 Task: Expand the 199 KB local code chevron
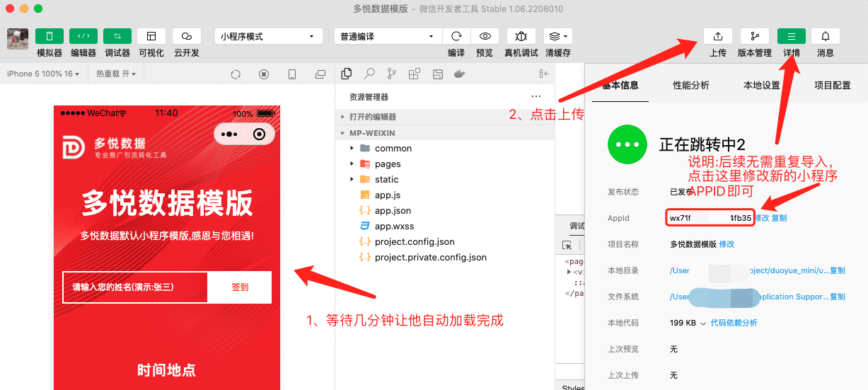point(702,323)
